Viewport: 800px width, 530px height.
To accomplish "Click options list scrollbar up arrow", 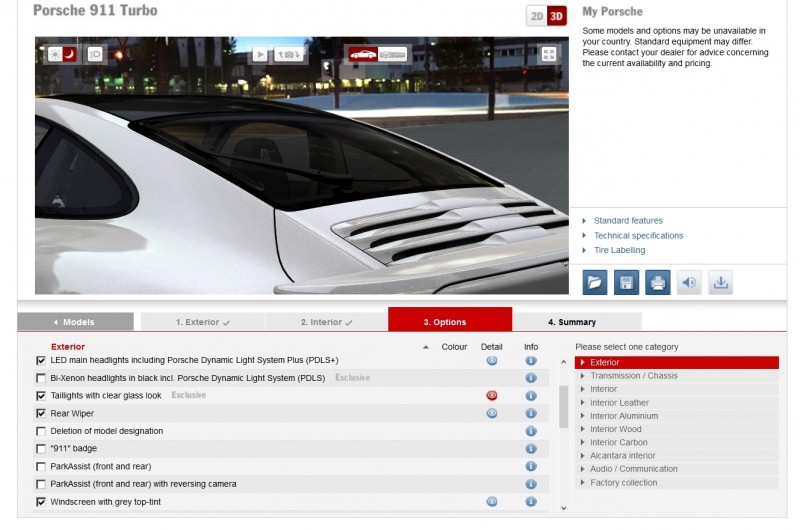I will [x=563, y=362].
